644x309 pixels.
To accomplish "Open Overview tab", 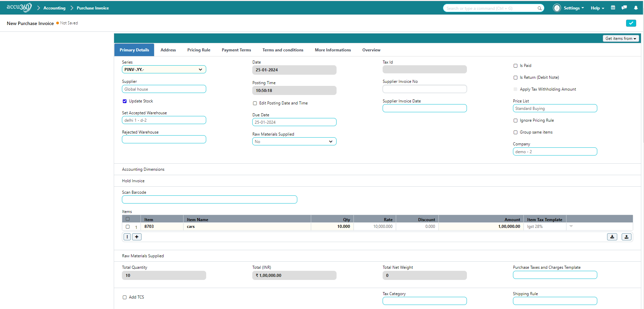I will pos(371,50).
